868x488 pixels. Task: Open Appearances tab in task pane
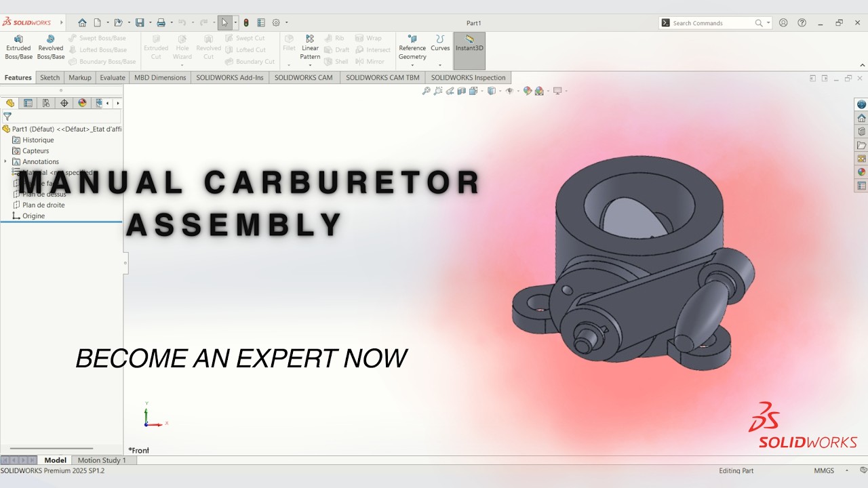[x=862, y=172]
